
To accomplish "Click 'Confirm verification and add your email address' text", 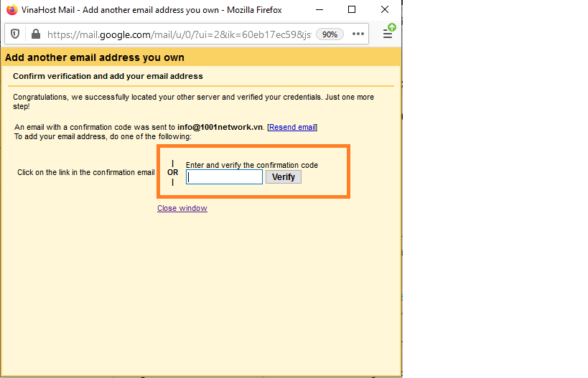I will click(108, 76).
